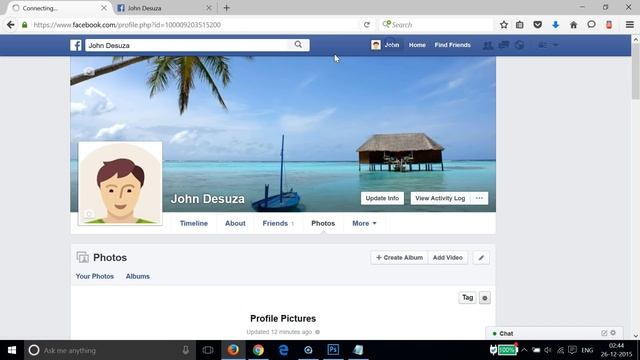Open the Facebook messages icon
Screen dimensions: 640x360
504,45
